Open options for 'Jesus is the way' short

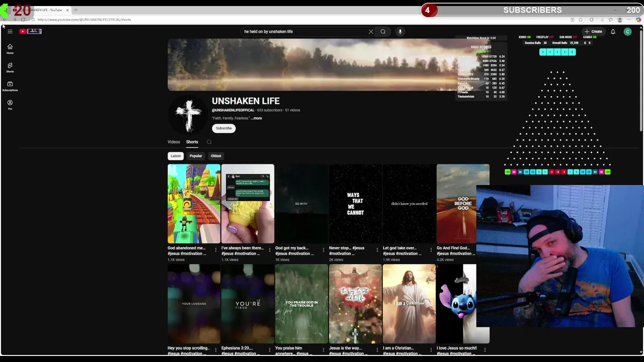click(377, 350)
